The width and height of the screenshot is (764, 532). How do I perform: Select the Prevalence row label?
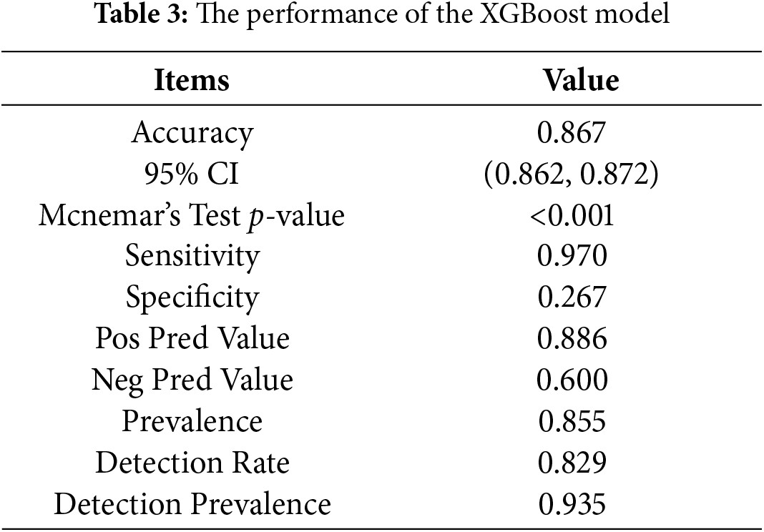point(192,421)
